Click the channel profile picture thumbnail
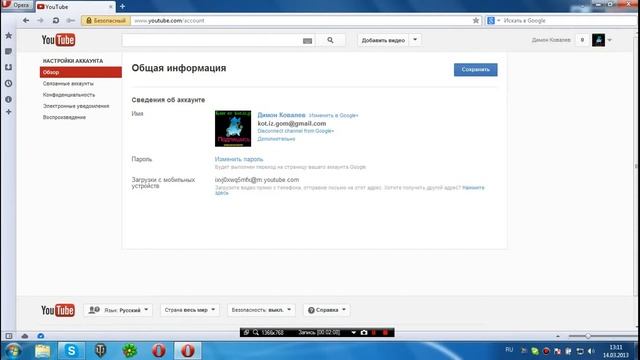 coord(233,129)
